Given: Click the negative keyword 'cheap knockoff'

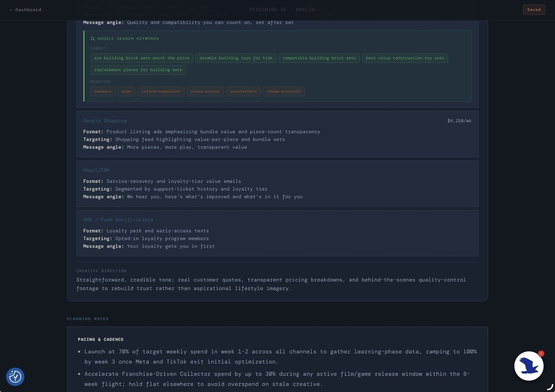Looking at the screenshot, I should 284,92.
